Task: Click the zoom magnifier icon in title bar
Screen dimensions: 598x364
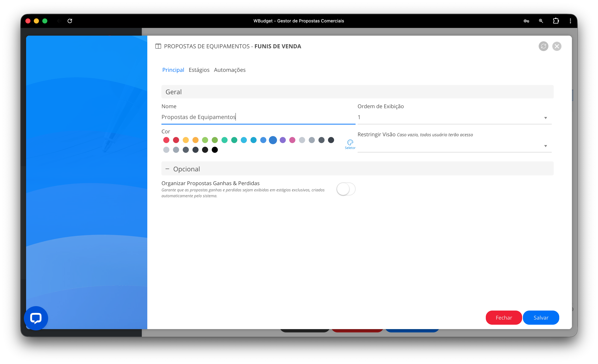Action: [x=541, y=21]
